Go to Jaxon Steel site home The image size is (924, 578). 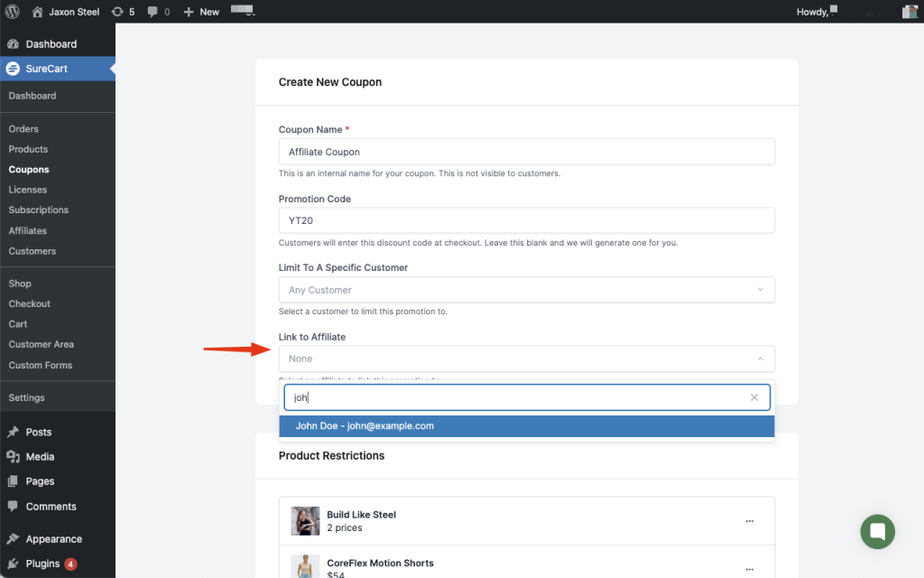[65, 12]
